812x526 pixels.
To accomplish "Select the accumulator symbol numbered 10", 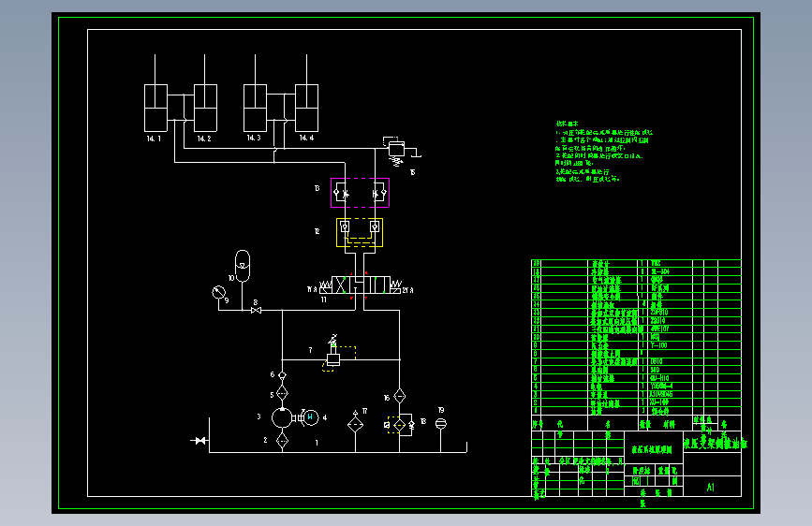I will 243,266.
